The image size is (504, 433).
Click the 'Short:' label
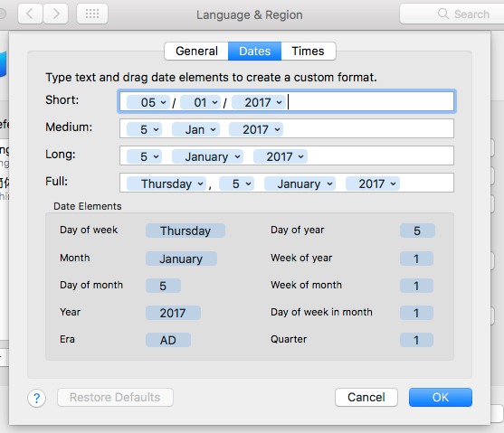click(62, 100)
